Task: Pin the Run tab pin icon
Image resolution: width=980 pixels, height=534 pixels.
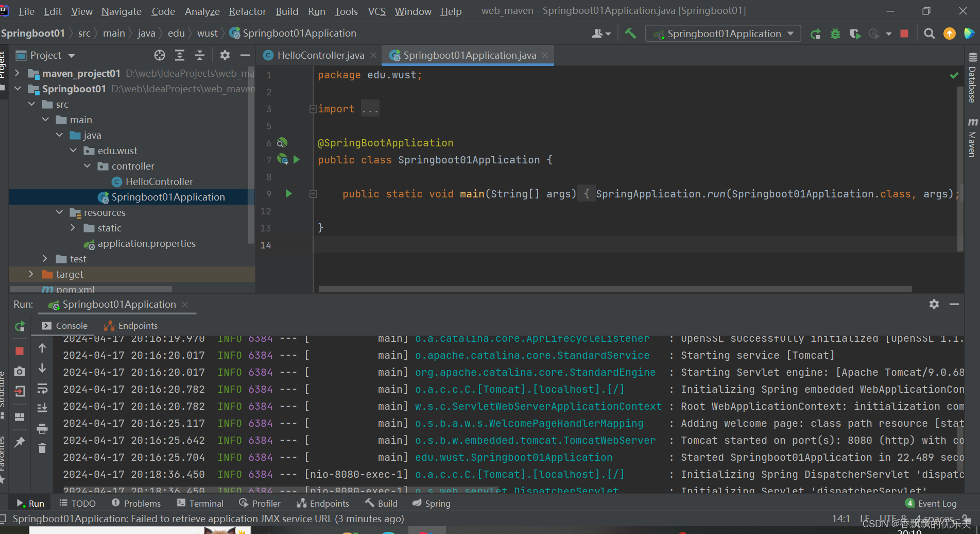Action: [20, 442]
